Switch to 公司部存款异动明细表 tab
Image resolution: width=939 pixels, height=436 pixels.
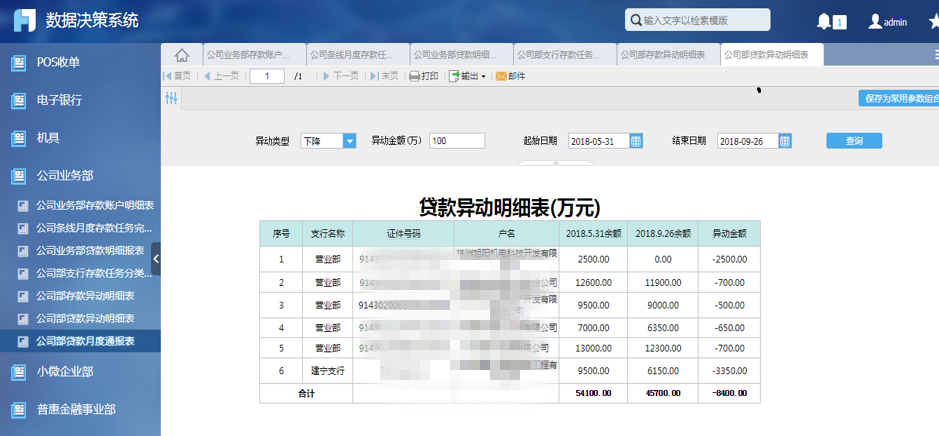[669, 54]
